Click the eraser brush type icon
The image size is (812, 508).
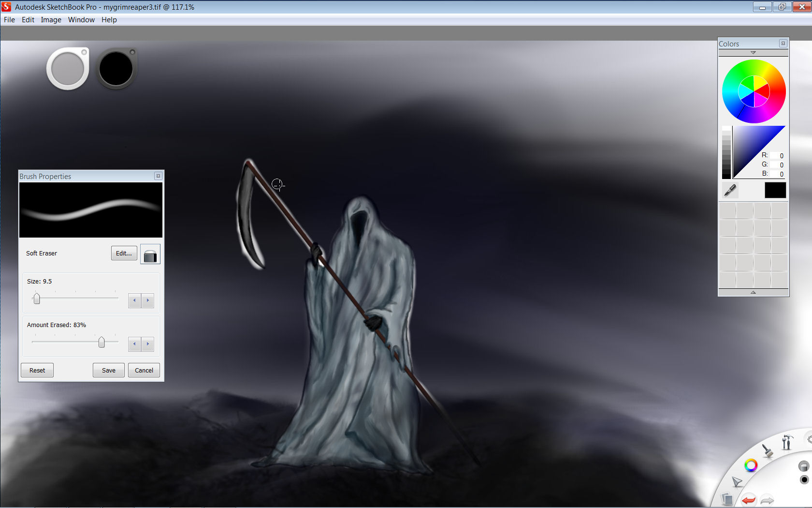(150, 254)
